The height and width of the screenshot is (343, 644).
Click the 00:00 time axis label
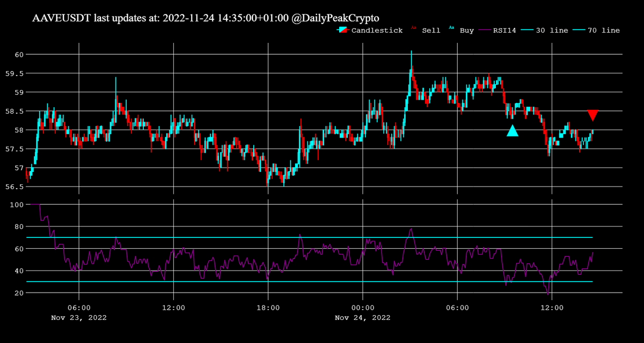[363, 308]
